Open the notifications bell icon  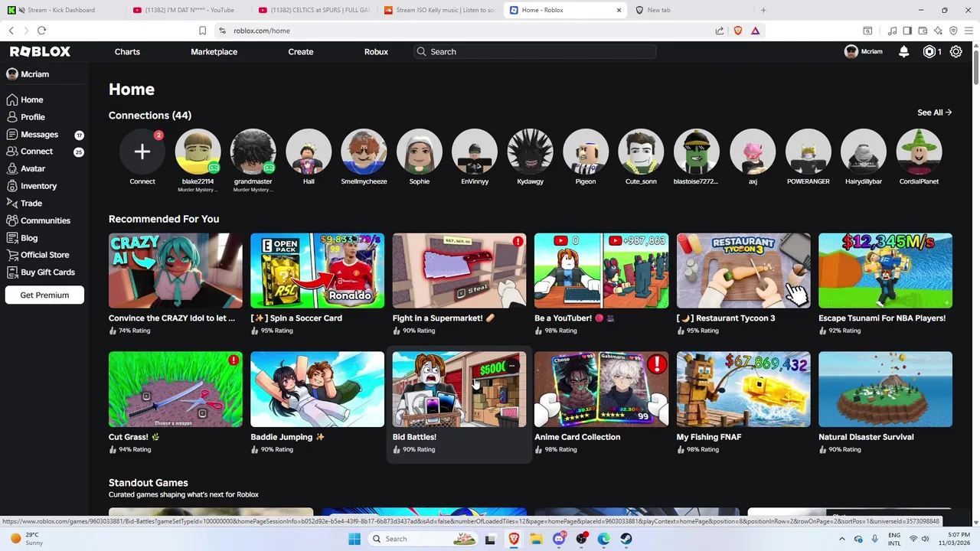coord(904,51)
